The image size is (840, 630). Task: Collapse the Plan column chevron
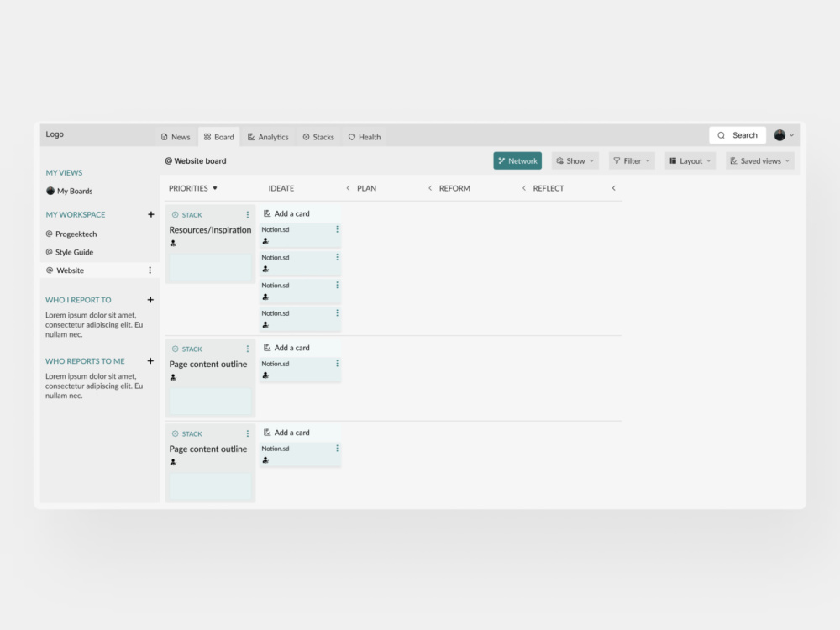[x=429, y=188]
